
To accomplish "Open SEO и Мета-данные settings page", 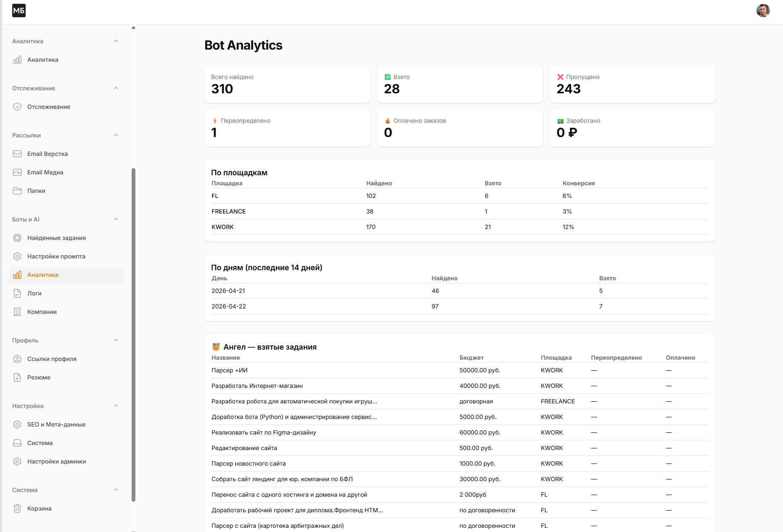I will click(x=56, y=424).
